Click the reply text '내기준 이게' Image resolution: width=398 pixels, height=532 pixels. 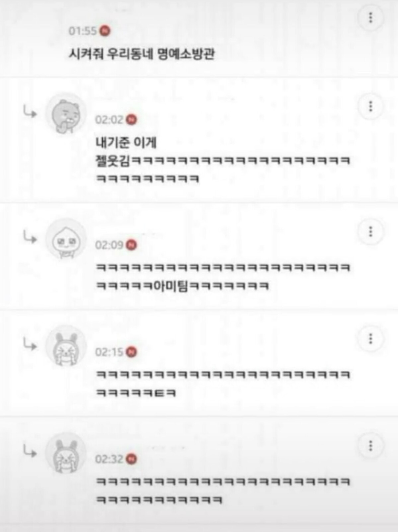click(x=126, y=143)
